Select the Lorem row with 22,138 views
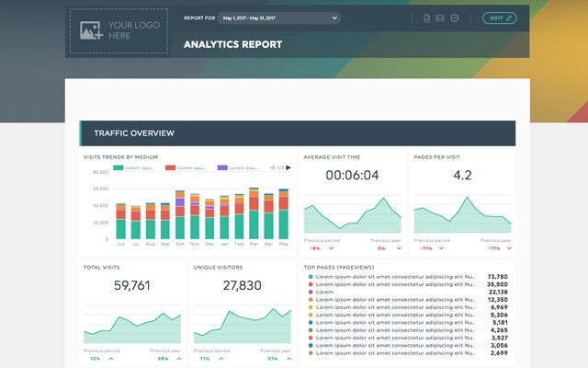Screen dimensions: 588x368 pos(408,292)
